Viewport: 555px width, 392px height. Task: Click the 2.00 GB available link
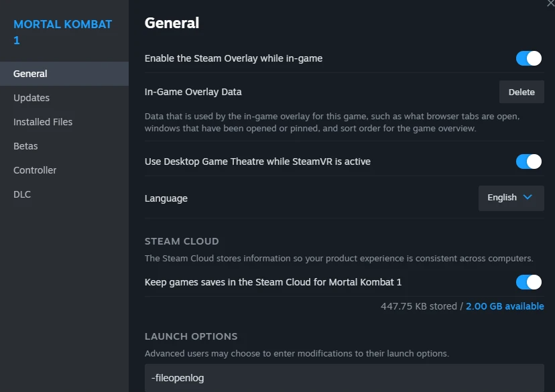[x=505, y=306]
